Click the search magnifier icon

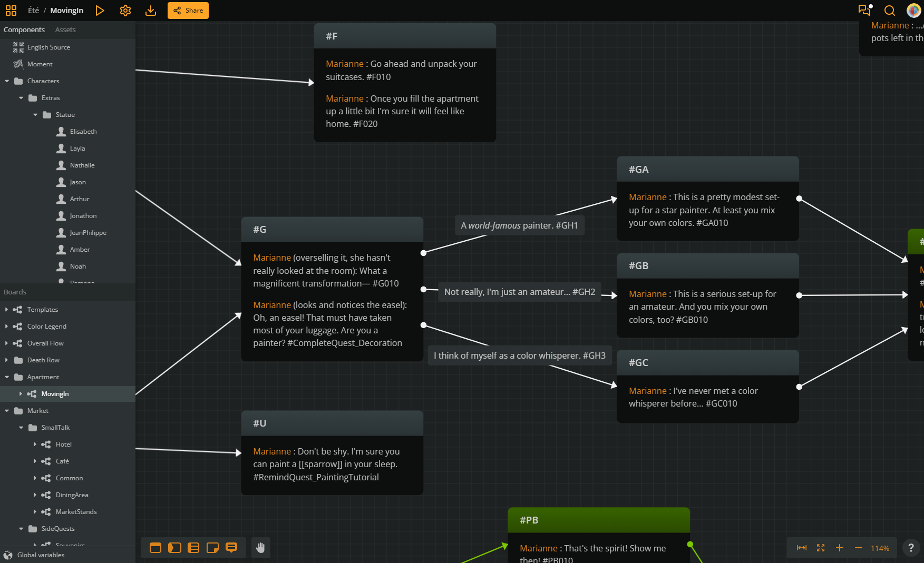tap(890, 11)
